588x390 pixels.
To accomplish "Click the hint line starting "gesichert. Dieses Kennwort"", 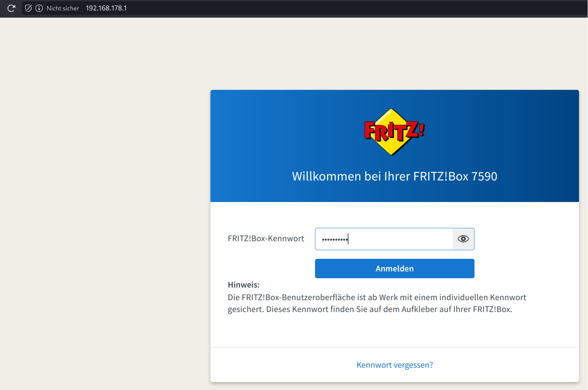I will 370,309.
